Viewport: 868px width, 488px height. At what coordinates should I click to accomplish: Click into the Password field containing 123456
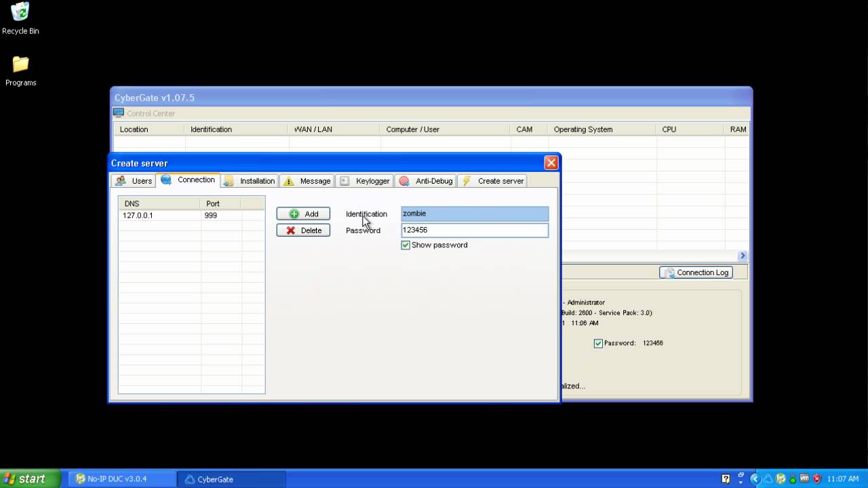tap(475, 230)
